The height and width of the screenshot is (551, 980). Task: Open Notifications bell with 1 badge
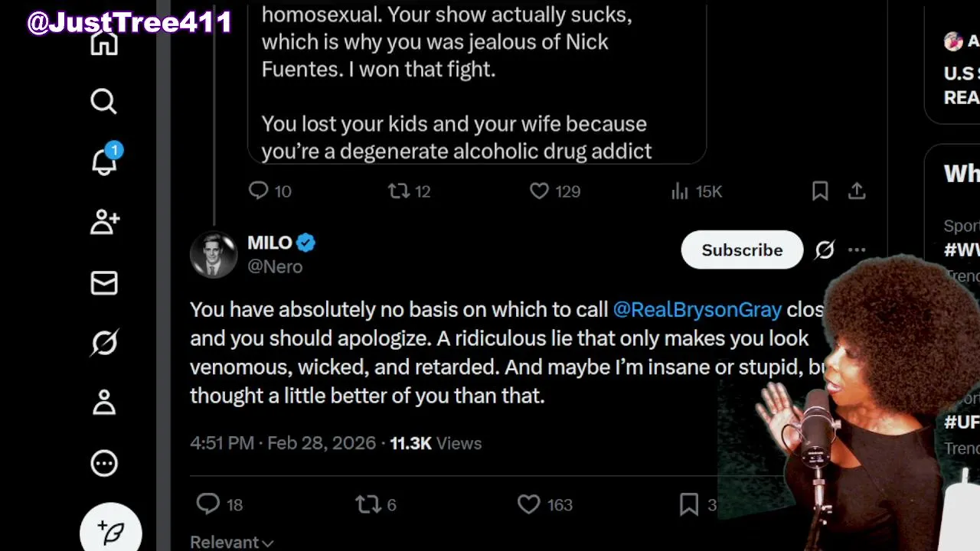(104, 161)
